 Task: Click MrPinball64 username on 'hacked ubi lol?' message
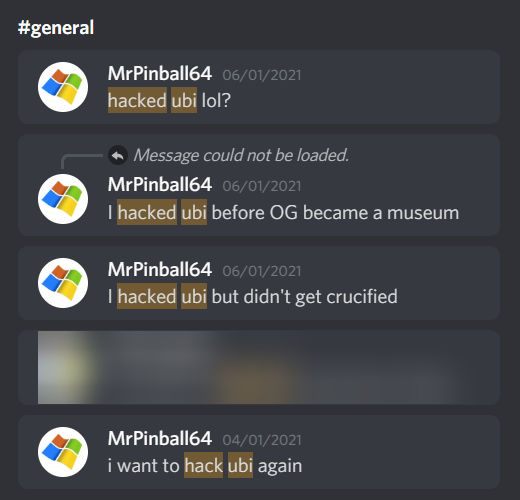tap(160, 73)
